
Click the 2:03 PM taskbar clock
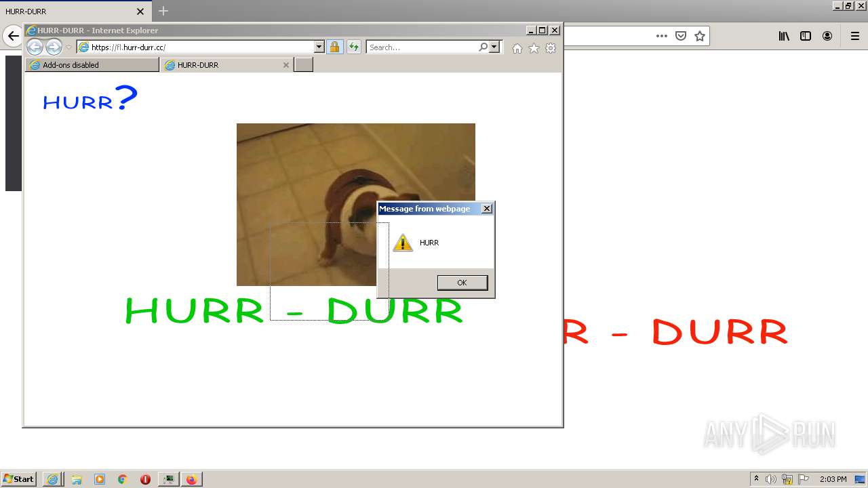coord(833,479)
